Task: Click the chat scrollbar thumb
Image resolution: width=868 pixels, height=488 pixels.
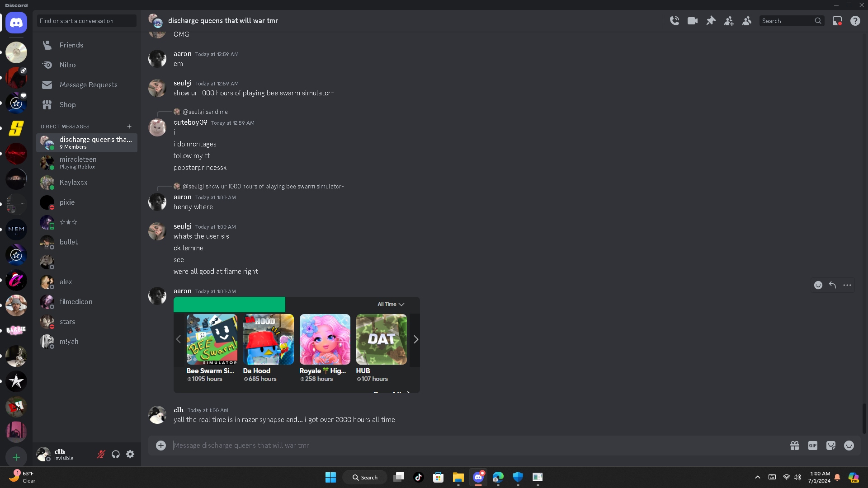Action: click(864, 418)
